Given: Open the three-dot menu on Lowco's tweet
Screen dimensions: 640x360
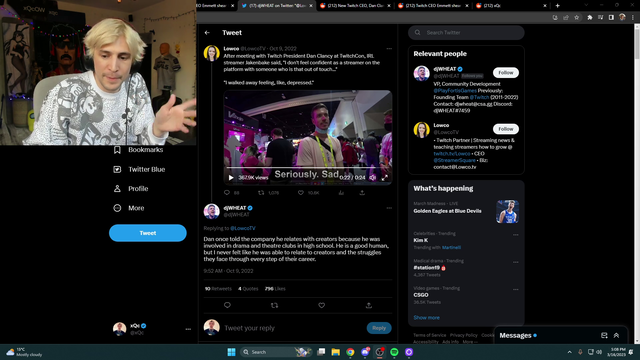Looking at the screenshot, I should [x=389, y=49].
